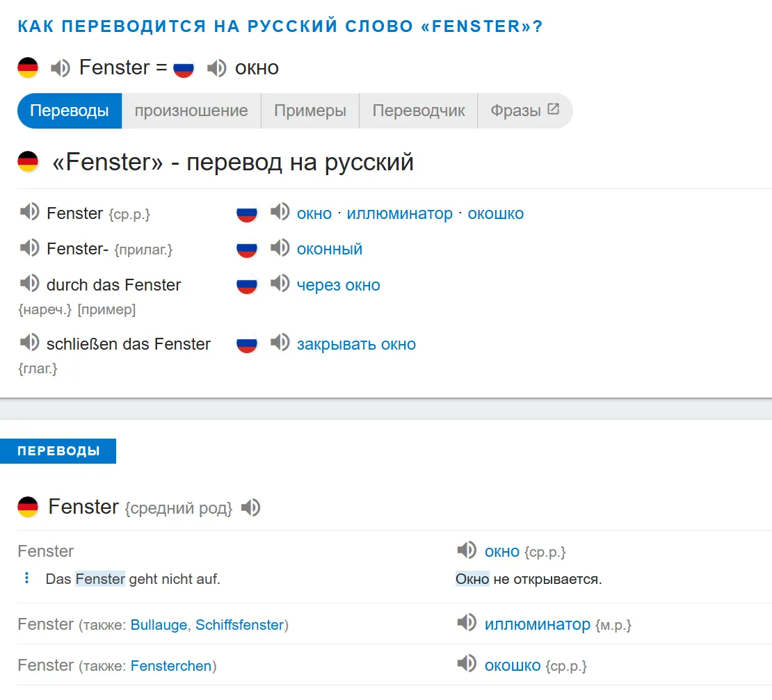Play German audio for Fenster in the header
The height and width of the screenshot is (700, 772).
tap(61, 68)
